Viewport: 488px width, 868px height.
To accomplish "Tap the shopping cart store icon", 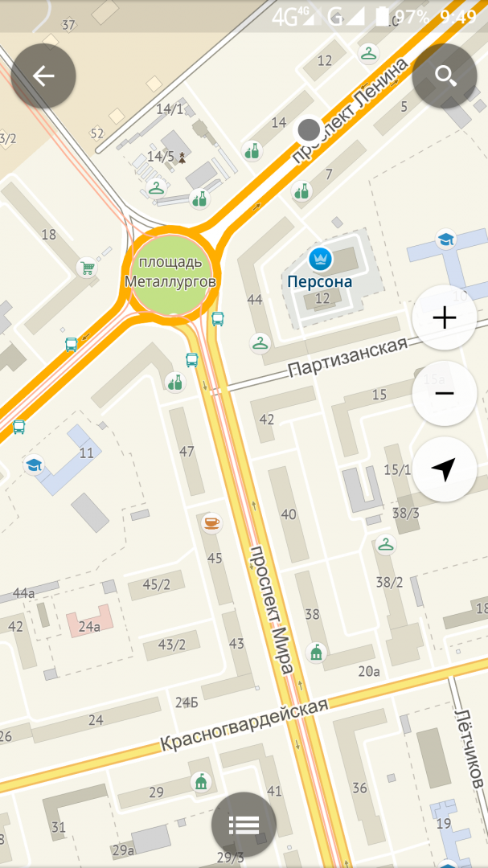I will pos(86,268).
